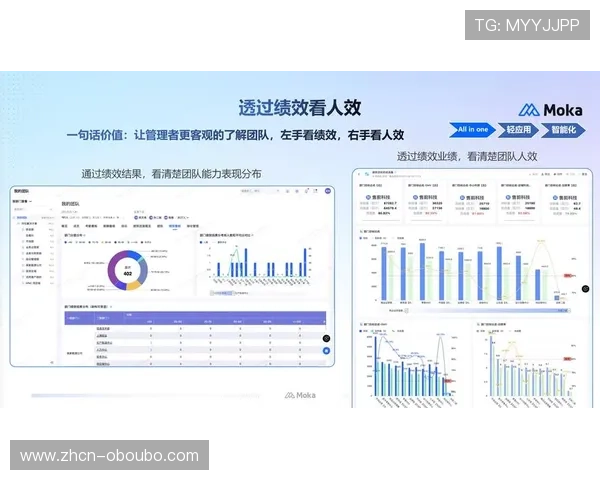Collapse the team dashboard sidebar with bottom arrow

coord(52,362)
